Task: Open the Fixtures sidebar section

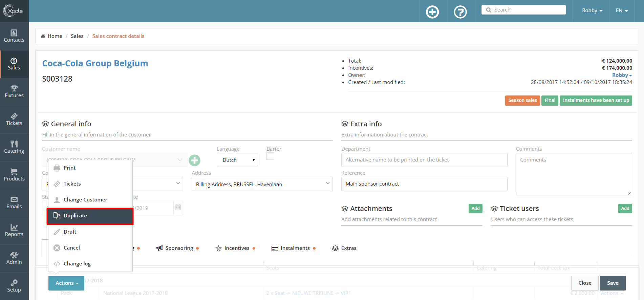Action: click(x=14, y=92)
